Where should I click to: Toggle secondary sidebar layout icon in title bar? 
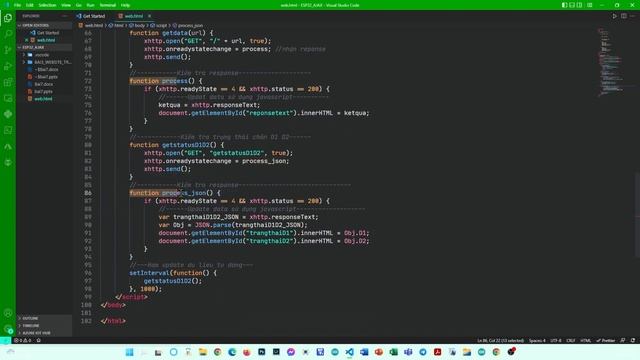(579, 5)
